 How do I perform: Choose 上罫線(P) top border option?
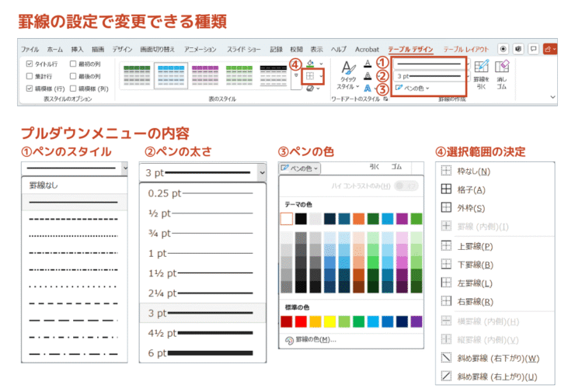click(495, 246)
